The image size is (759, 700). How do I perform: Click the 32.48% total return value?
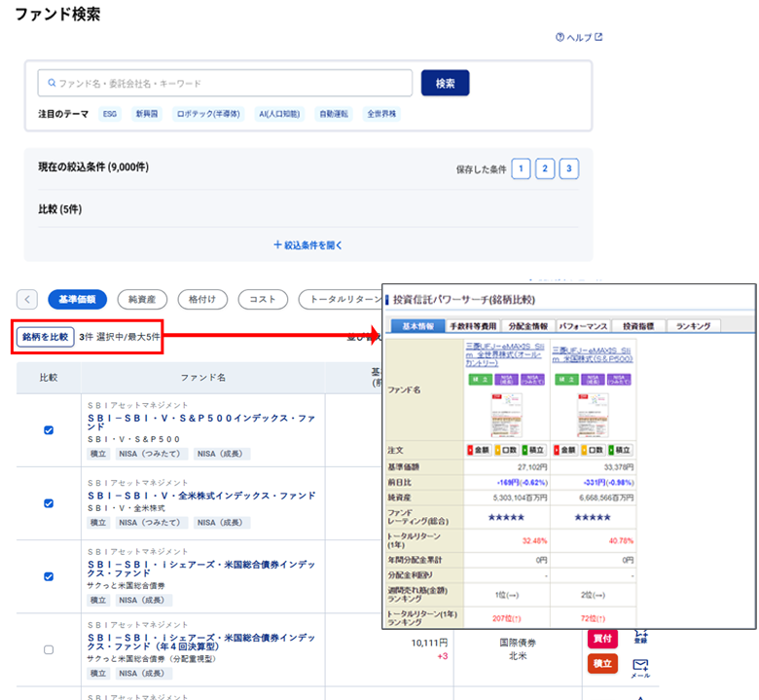(534, 540)
